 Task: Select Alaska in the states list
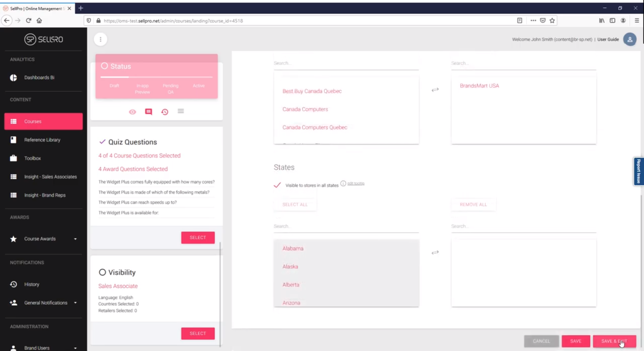click(290, 266)
